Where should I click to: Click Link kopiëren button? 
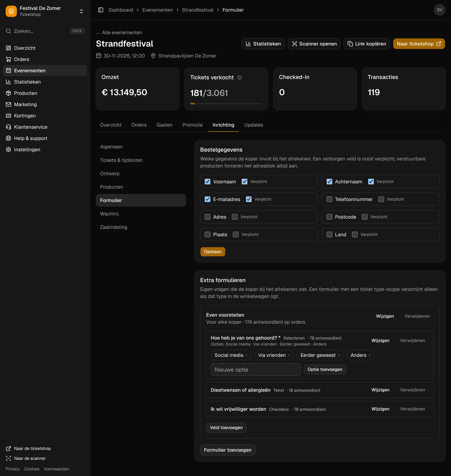366,44
